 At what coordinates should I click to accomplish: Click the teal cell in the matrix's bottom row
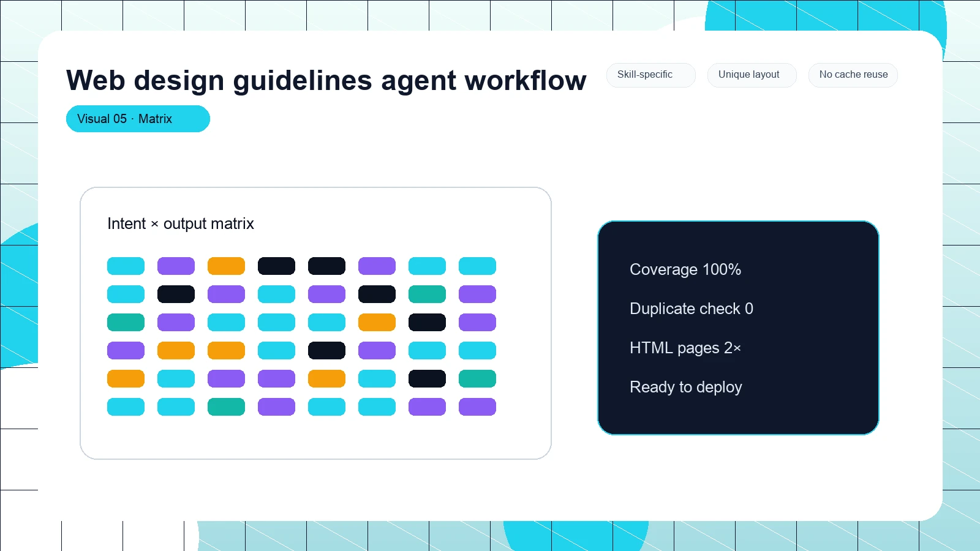[x=226, y=407]
